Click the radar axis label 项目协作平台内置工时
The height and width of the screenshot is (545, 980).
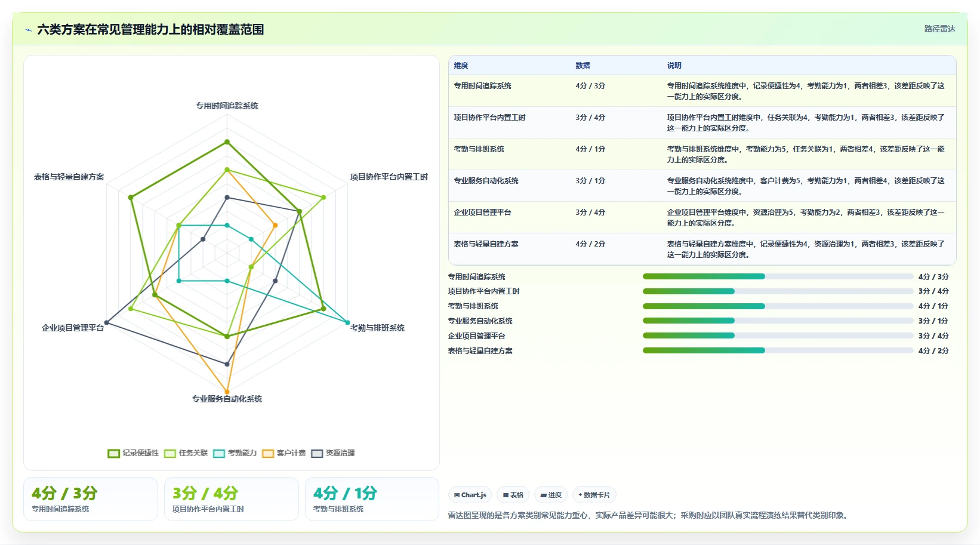click(389, 177)
